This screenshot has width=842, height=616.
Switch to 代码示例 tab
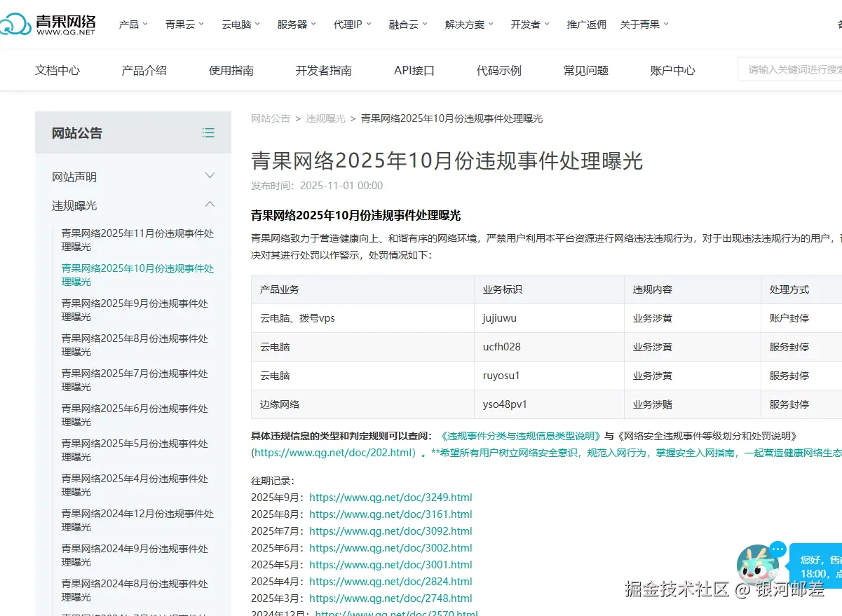point(499,70)
